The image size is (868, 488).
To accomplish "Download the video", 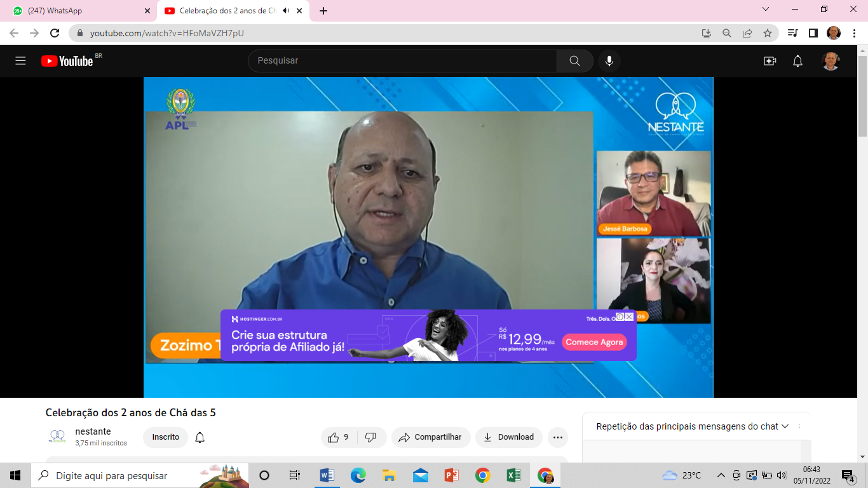I will click(x=509, y=437).
